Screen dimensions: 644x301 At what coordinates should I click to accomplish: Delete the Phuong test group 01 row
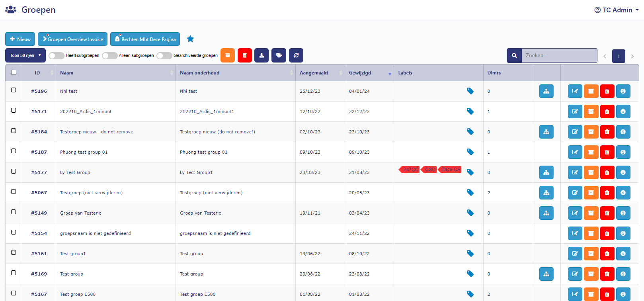(607, 152)
